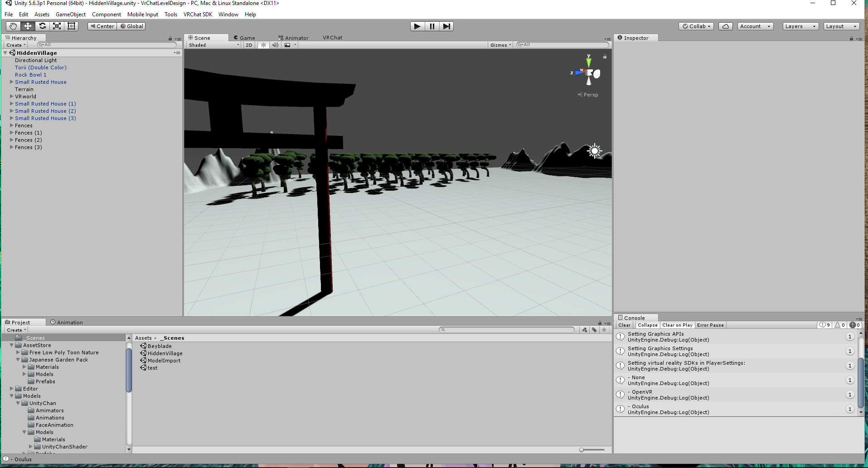The width and height of the screenshot is (868, 468).
Task: Enable 2D mode in the Scene view
Action: coord(248,45)
